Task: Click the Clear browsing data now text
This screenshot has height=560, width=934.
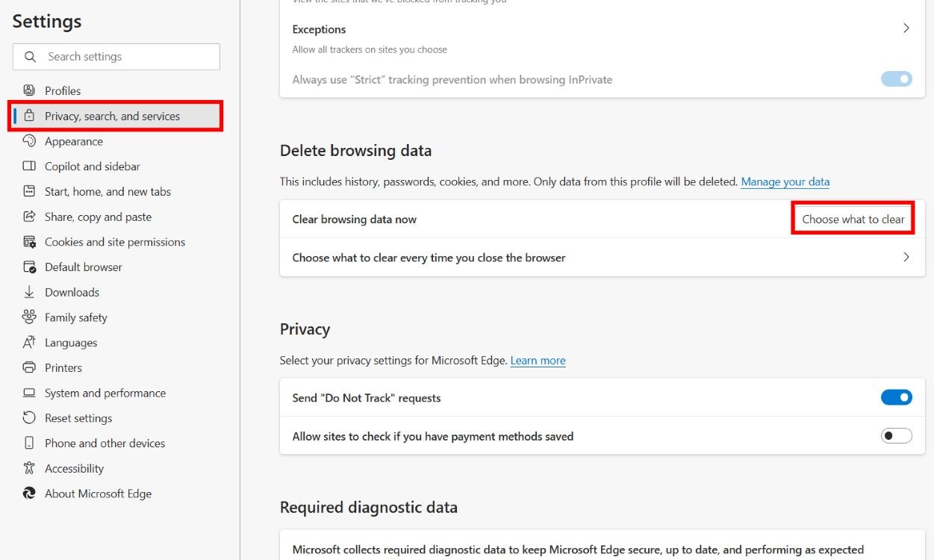Action: tap(354, 219)
